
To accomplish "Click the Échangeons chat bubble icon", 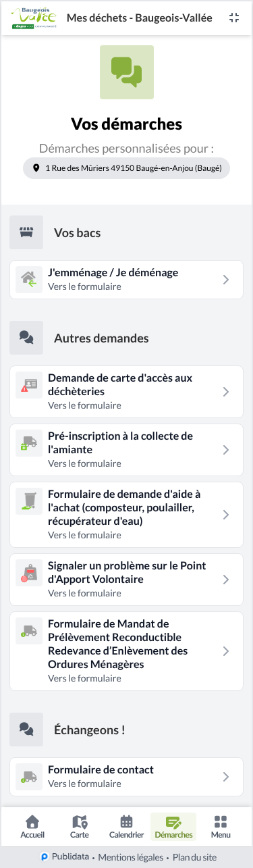I will click(x=26, y=730).
